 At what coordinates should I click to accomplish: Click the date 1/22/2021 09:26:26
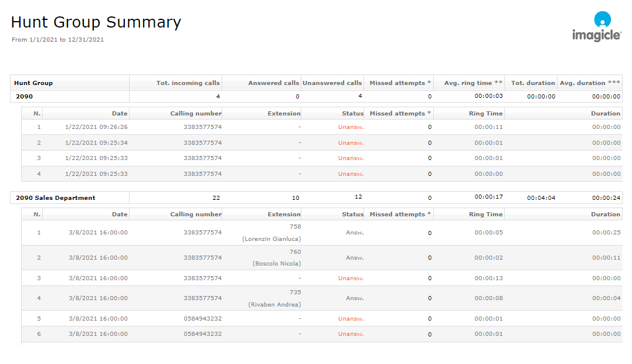point(96,127)
